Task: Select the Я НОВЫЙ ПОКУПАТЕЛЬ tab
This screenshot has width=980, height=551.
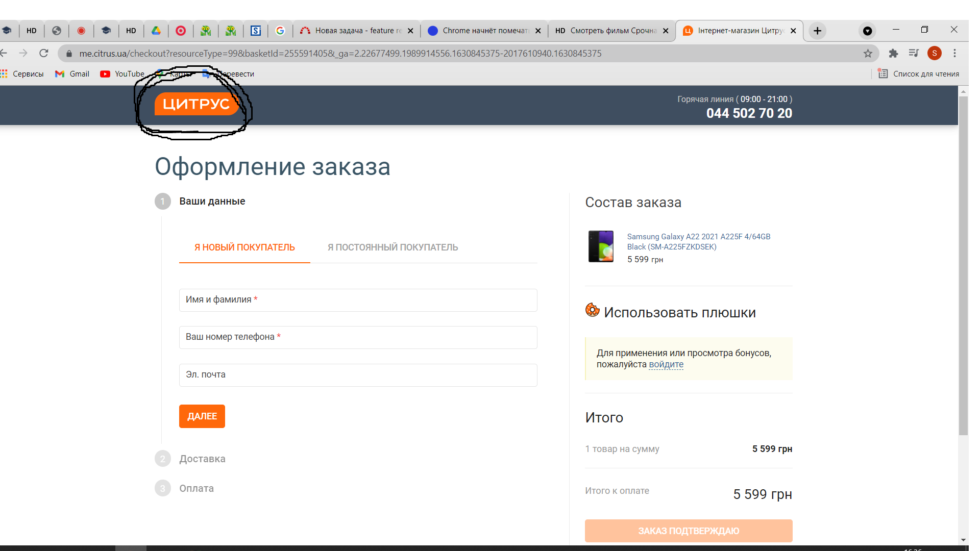Action: pyautogui.click(x=244, y=247)
